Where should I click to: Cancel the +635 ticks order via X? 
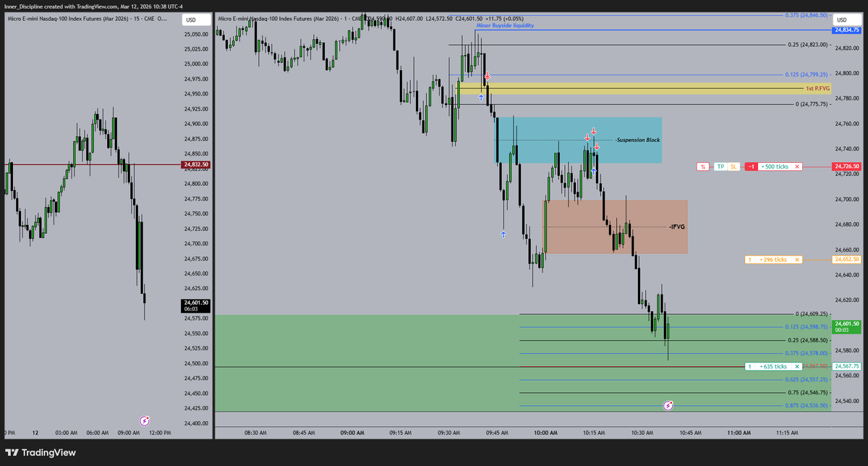coord(797,366)
